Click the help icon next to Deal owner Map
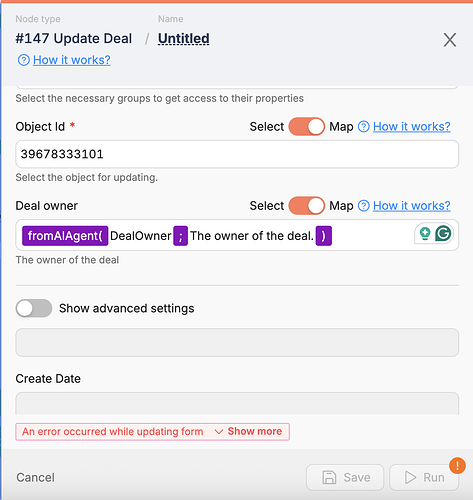 [364, 206]
